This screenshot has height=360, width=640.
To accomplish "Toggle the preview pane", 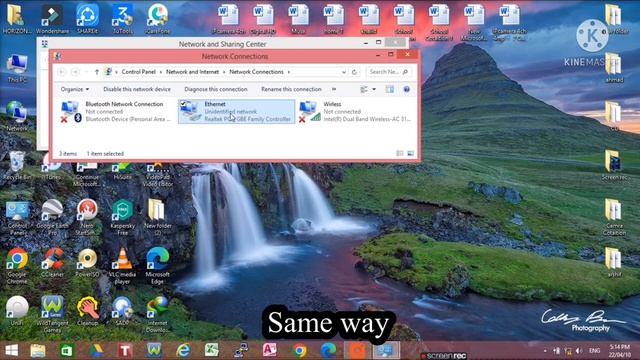I will (390, 89).
